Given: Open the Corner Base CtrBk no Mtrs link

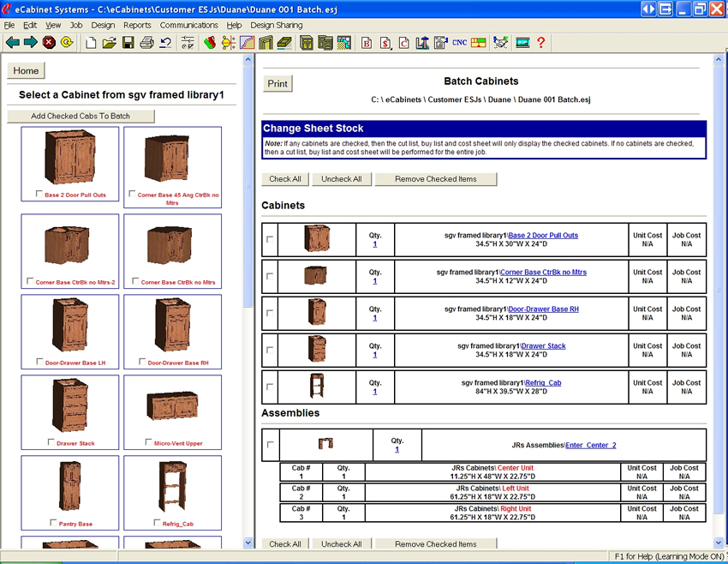Looking at the screenshot, I should [543, 273].
